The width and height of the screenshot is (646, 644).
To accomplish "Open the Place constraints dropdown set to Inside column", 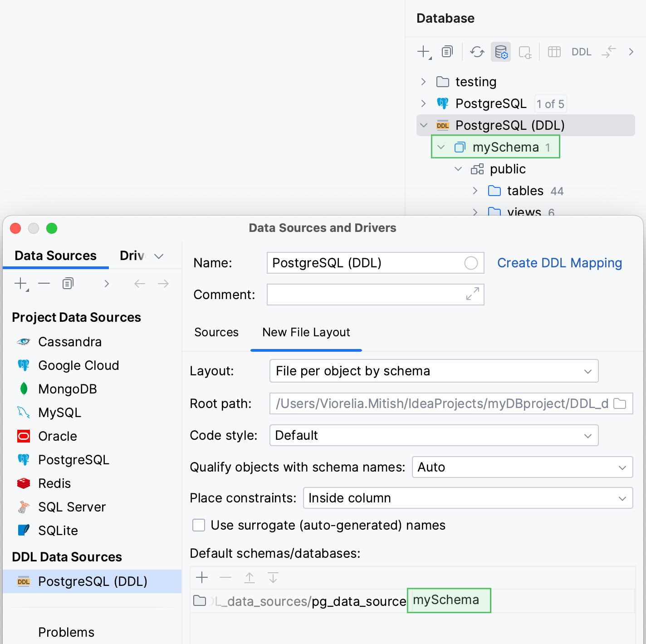I will point(468,498).
